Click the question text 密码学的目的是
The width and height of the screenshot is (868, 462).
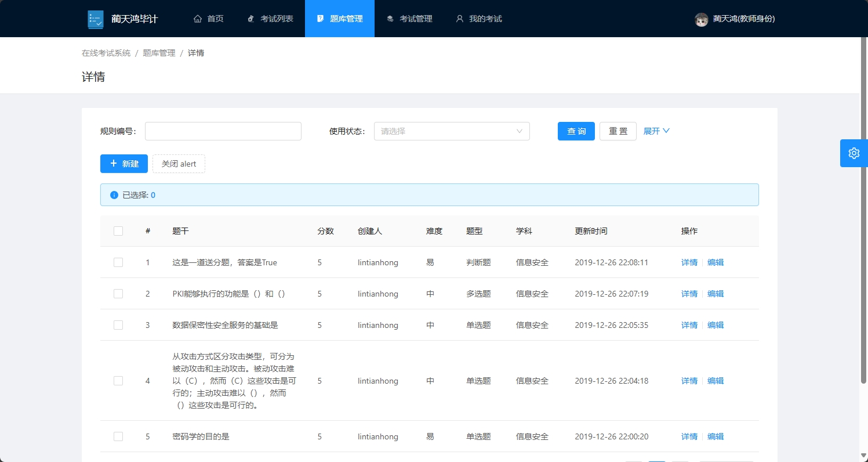coord(201,436)
